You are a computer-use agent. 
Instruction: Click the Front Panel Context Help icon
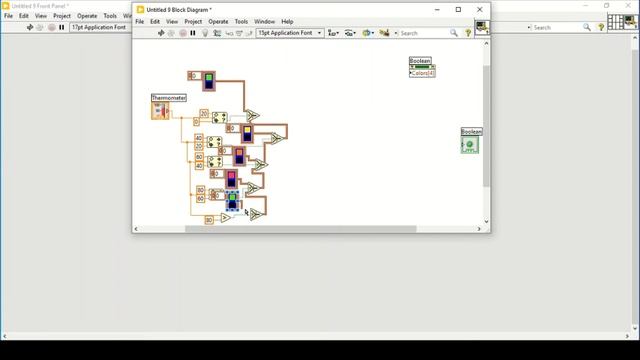coord(601,27)
